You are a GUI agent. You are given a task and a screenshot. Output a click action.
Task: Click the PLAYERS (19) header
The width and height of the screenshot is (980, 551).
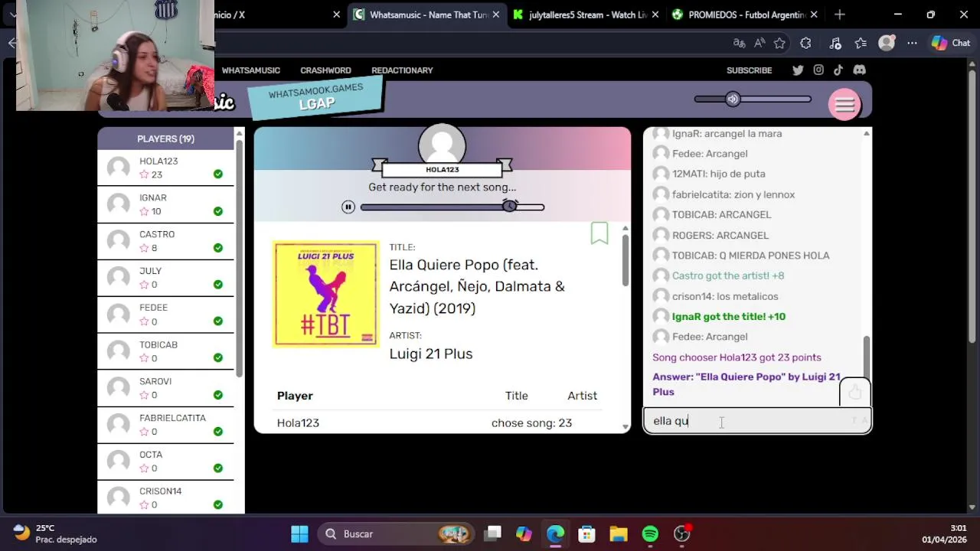[165, 139]
